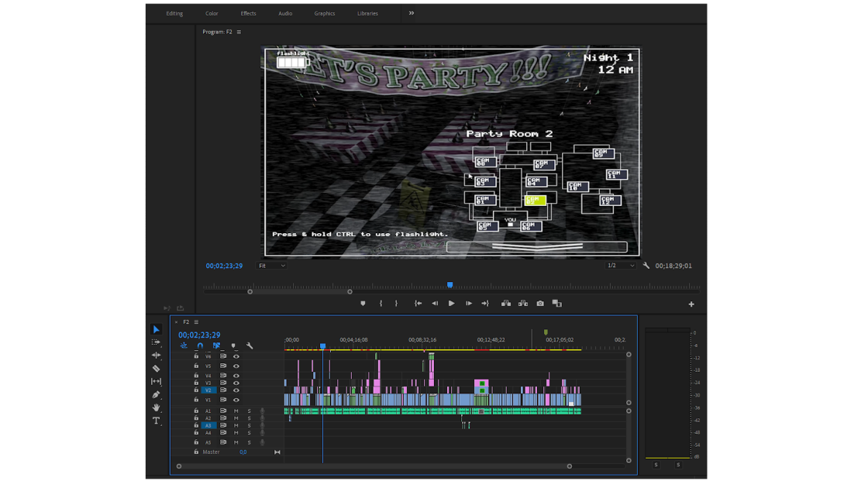Click Program monitor timecode 00;02;23;29
868x488 pixels.
(x=224, y=266)
